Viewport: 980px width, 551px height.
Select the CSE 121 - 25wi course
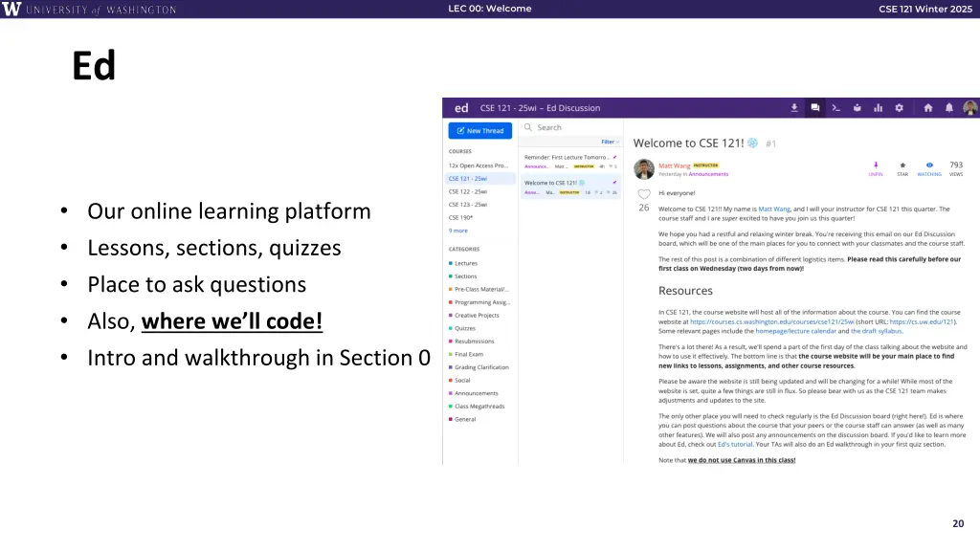point(480,179)
